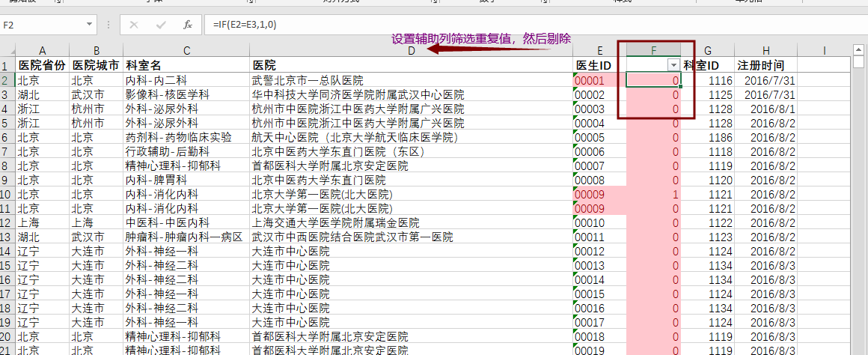Click the 医院省份 header cell
Image resolution: width=868 pixels, height=355 pixels.
(x=43, y=65)
